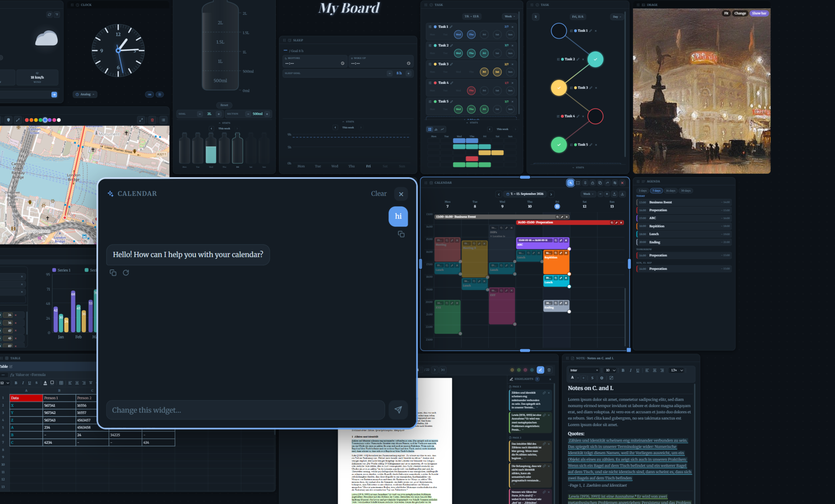Select the green highlight color in PDF toolbar
The image size is (835, 504).
pyautogui.click(x=518, y=370)
